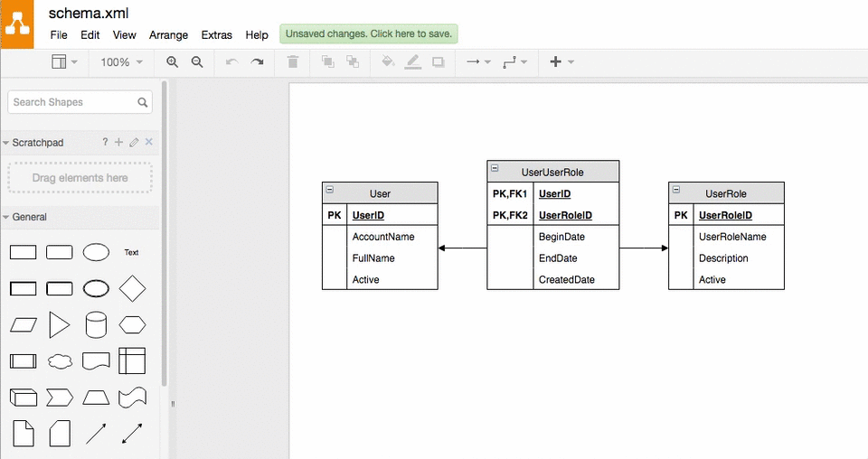Click the undo arrow icon

(231, 62)
